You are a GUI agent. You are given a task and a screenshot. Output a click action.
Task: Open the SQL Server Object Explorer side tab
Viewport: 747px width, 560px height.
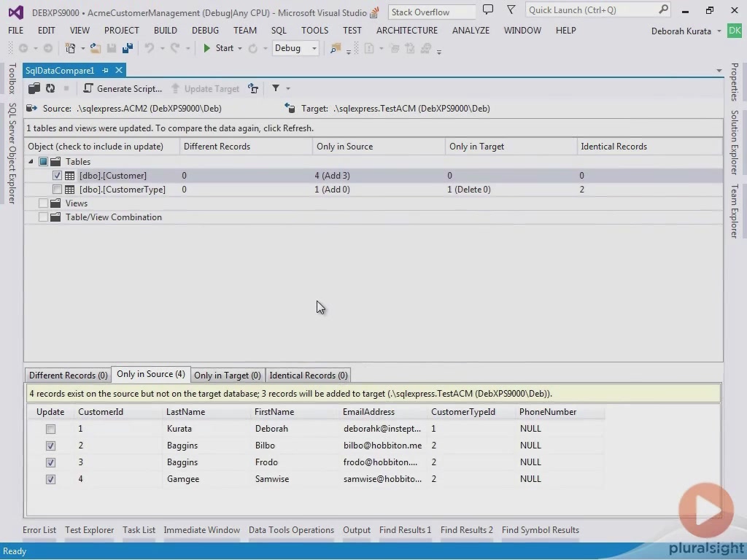click(12, 153)
